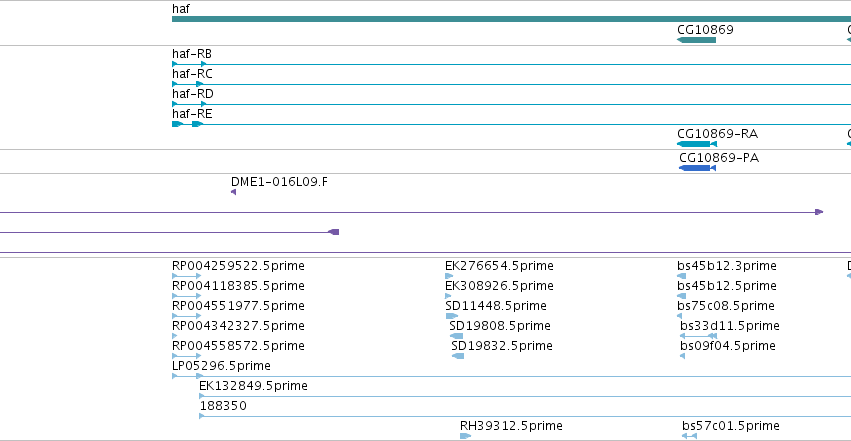The height and width of the screenshot is (441, 851).
Task: Select RP004118385.5prime EST glyph
Action: pos(186,296)
